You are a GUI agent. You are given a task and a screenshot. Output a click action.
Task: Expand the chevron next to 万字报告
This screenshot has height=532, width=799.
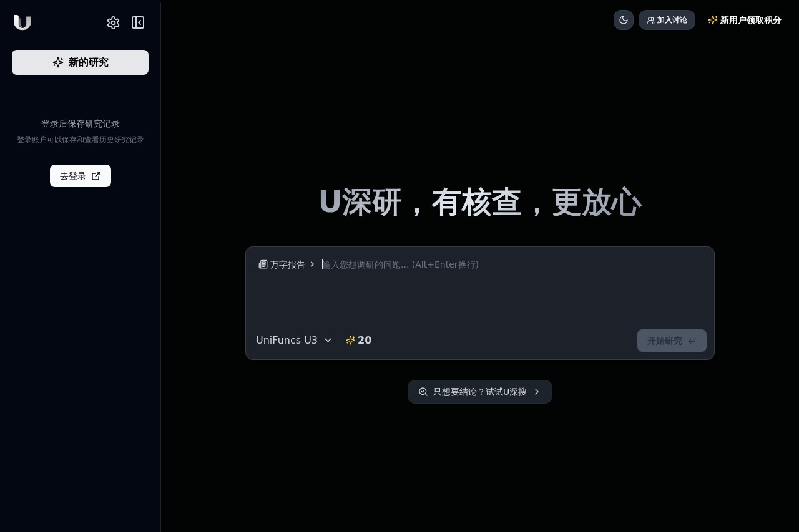(x=313, y=264)
